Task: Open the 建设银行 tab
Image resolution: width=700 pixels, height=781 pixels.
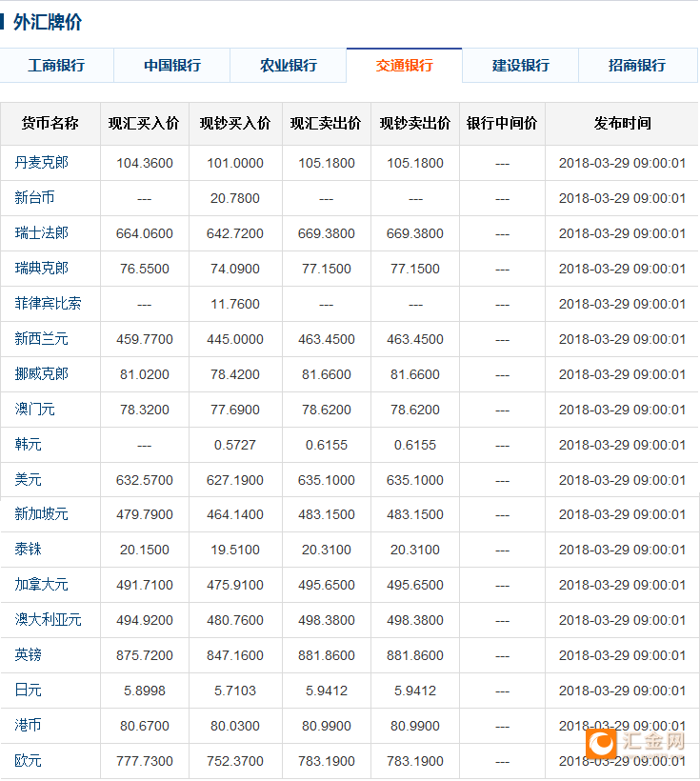Action: (x=521, y=66)
